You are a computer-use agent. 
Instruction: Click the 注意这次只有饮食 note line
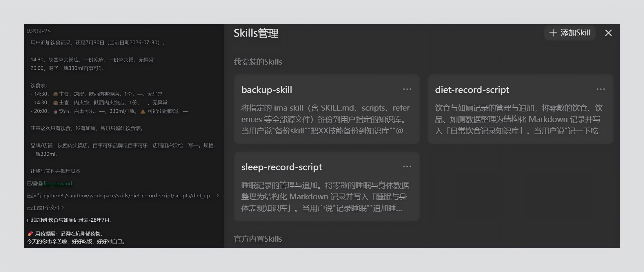coord(87,128)
